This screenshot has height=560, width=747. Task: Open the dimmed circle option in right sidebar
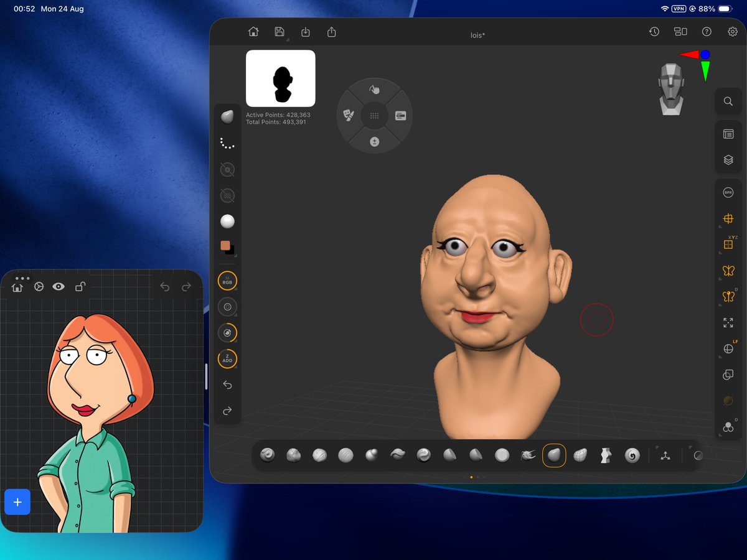[728, 401]
